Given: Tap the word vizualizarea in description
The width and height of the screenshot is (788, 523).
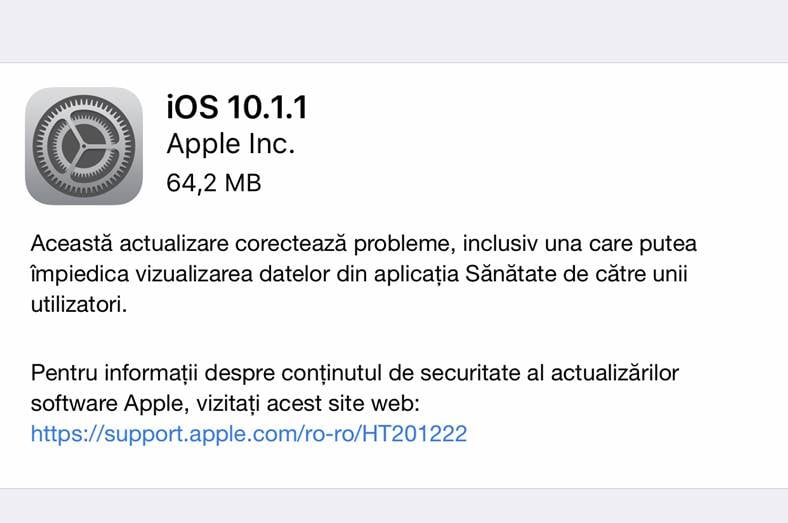Looking at the screenshot, I should (x=194, y=274).
